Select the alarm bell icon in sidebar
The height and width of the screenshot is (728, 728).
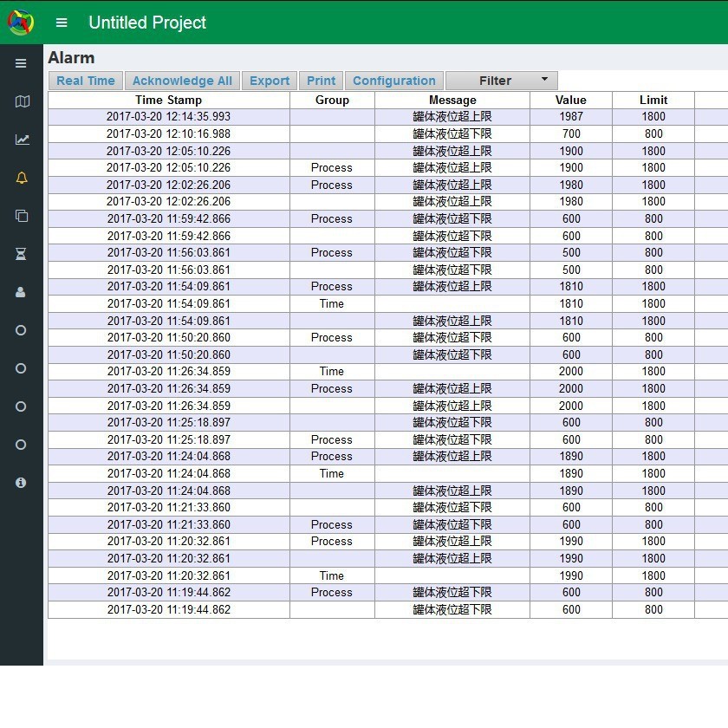click(22, 178)
